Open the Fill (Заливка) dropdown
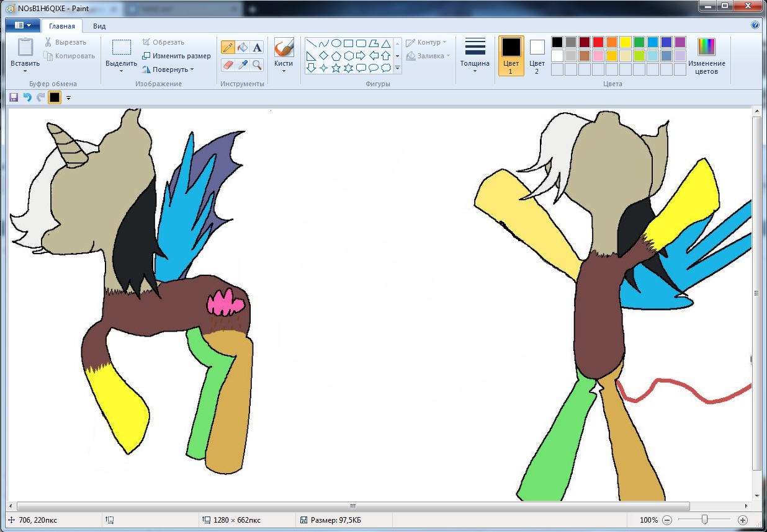The image size is (767, 532). tap(428, 56)
